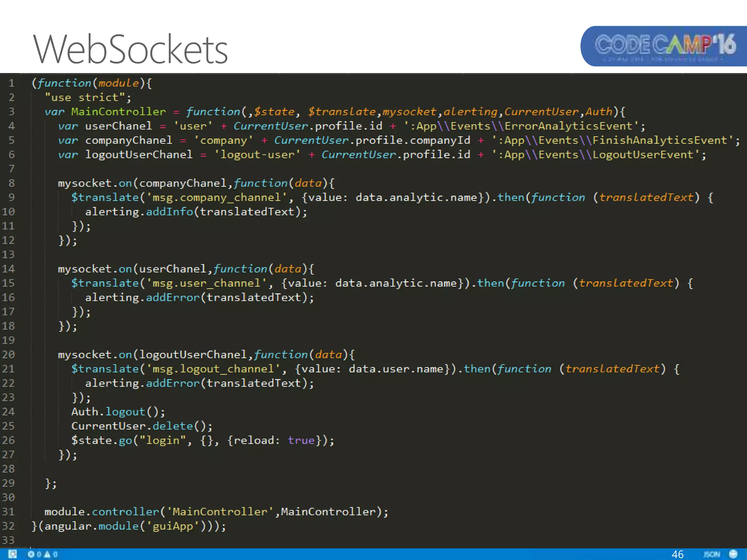Click the source control icon in status bar
This screenshot has height=560, width=747.
[13, 554]
